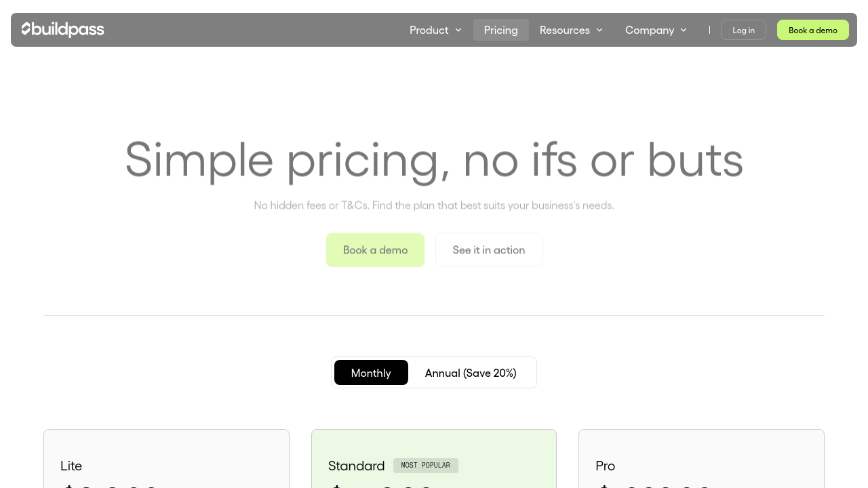Click the buildpass logo icon

[26, 29]
